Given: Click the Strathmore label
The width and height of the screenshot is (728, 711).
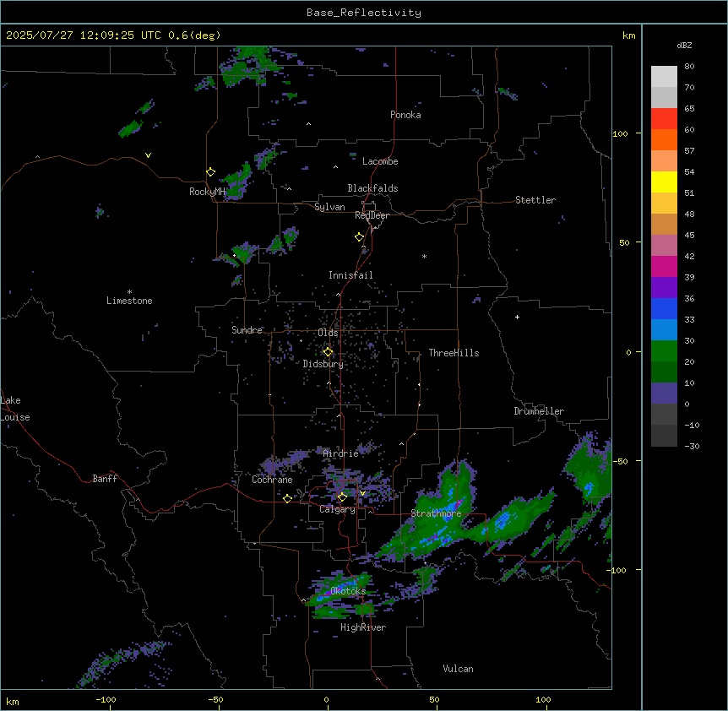Looking at the screenshot, I should [436, 513].
